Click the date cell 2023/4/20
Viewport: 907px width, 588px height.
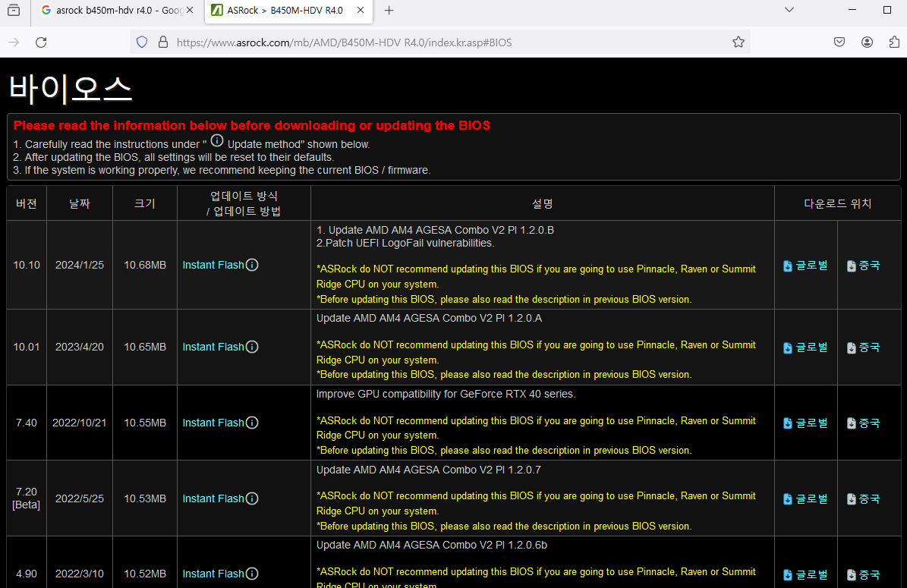79,347
